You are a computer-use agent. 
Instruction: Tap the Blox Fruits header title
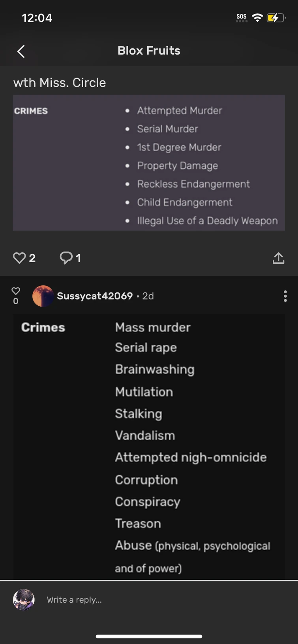[149, 50]
